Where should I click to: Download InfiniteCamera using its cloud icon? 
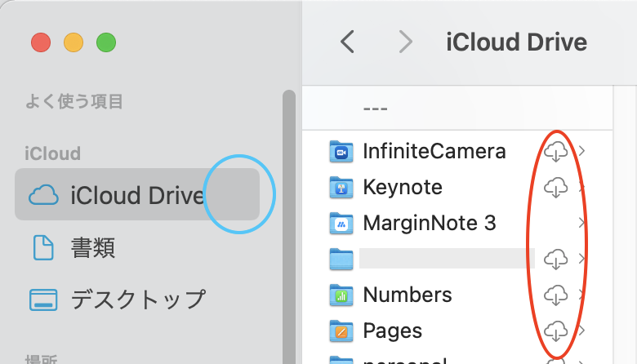point(555,151)
